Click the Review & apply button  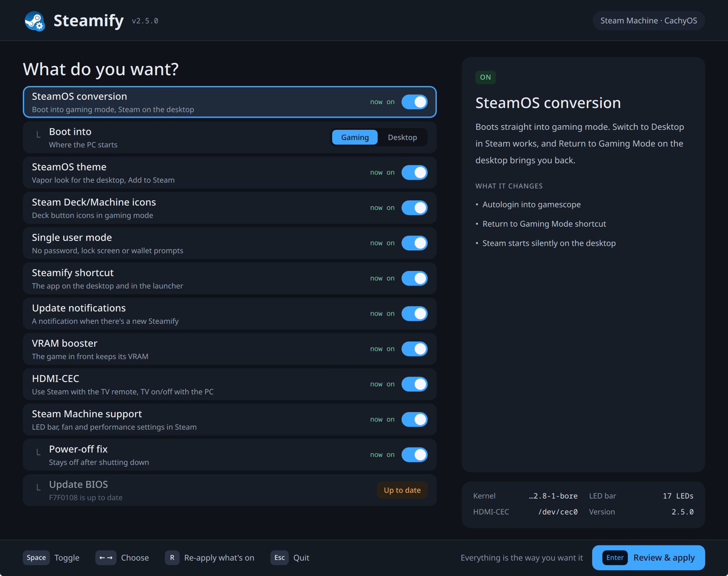coord(648,558)
